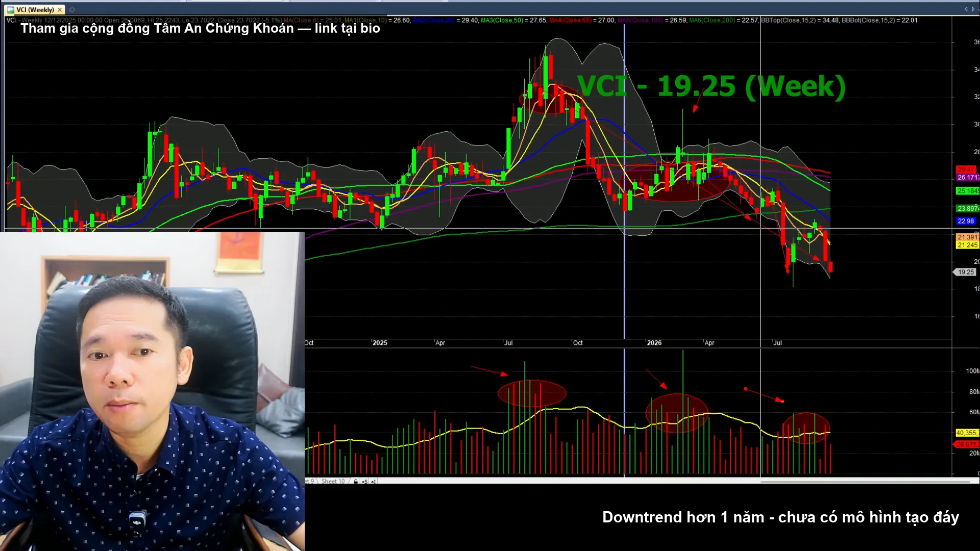This screenshot has height=551, width=980.
Task: Switch to the Sheet 10 tab
Action: tap(333, 481)
